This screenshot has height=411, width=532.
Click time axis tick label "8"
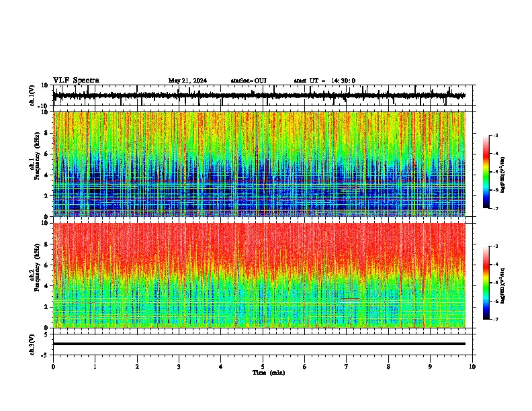tap(388, 367)
